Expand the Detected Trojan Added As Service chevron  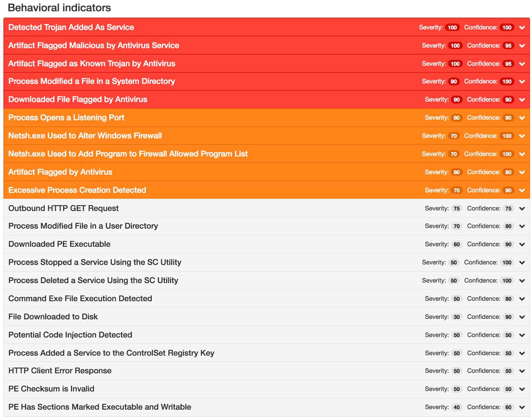(522, 28)
